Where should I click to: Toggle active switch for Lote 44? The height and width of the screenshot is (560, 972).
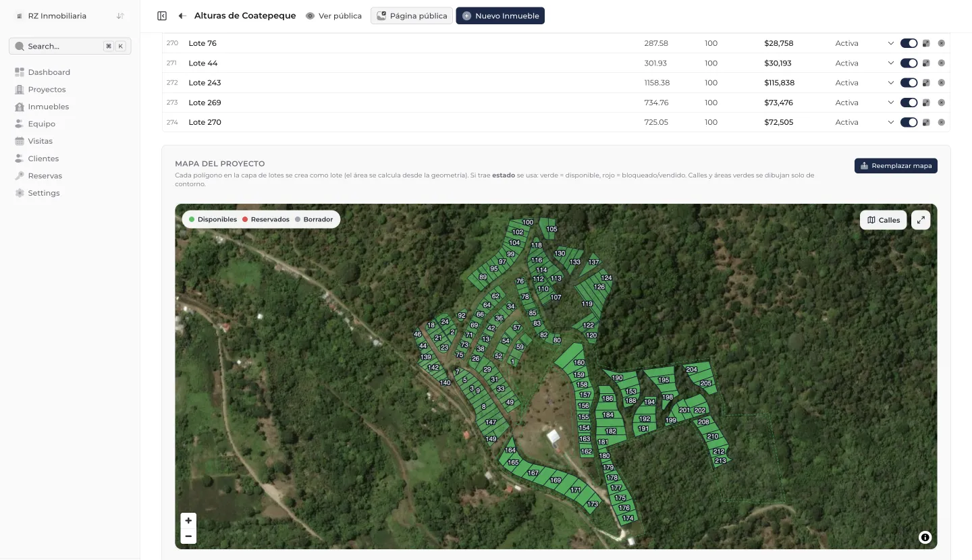909,63
